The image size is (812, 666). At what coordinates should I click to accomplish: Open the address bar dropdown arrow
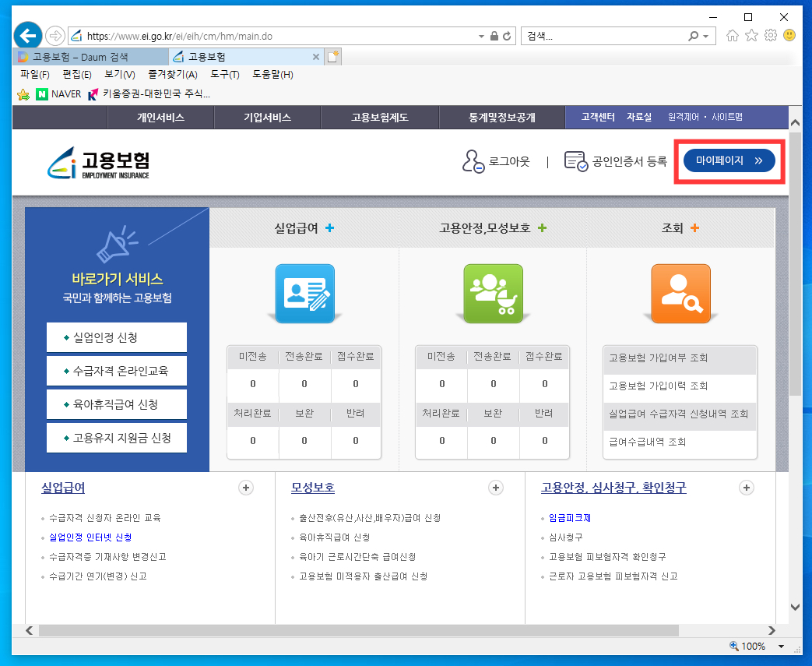(x=481, y=37)
